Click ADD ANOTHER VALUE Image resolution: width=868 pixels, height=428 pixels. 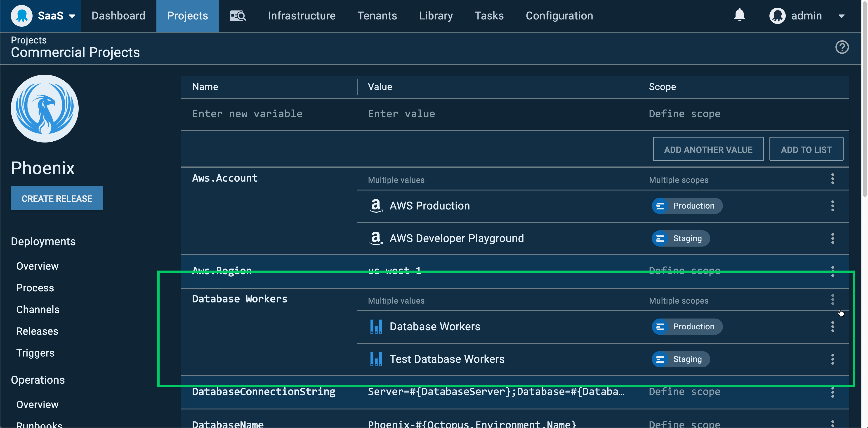pyautogui.click(x=708, y=149)
